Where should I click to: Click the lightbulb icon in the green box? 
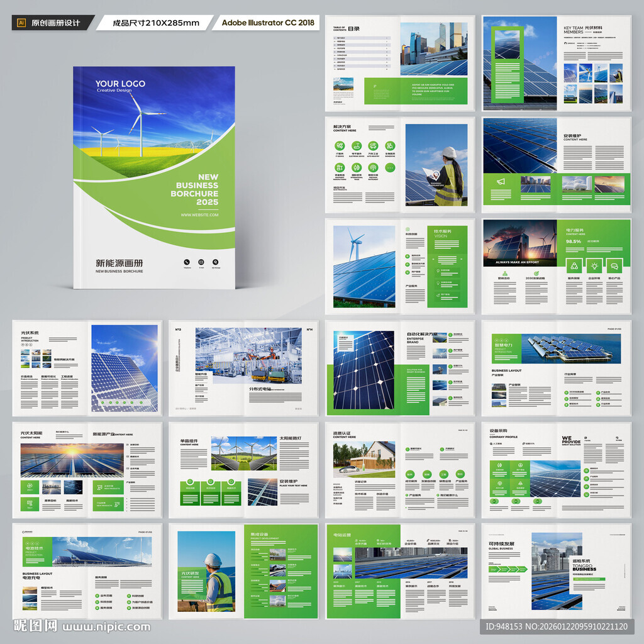point(594,266)
